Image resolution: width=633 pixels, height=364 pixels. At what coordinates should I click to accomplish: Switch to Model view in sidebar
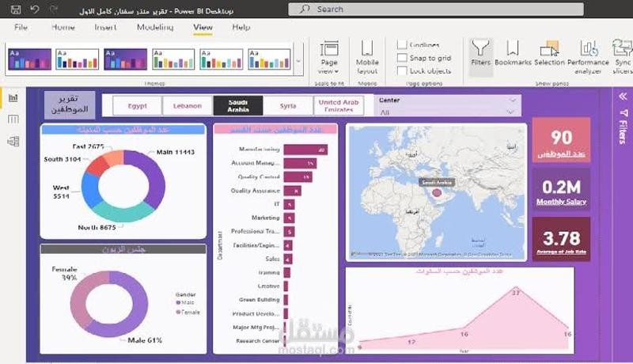pos(13,141)
